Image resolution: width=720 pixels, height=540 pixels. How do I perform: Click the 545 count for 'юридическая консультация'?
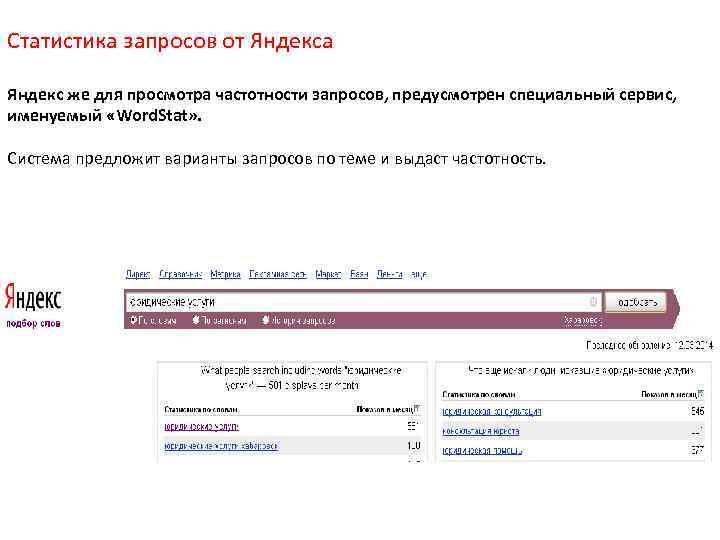[x=697, y=411]
